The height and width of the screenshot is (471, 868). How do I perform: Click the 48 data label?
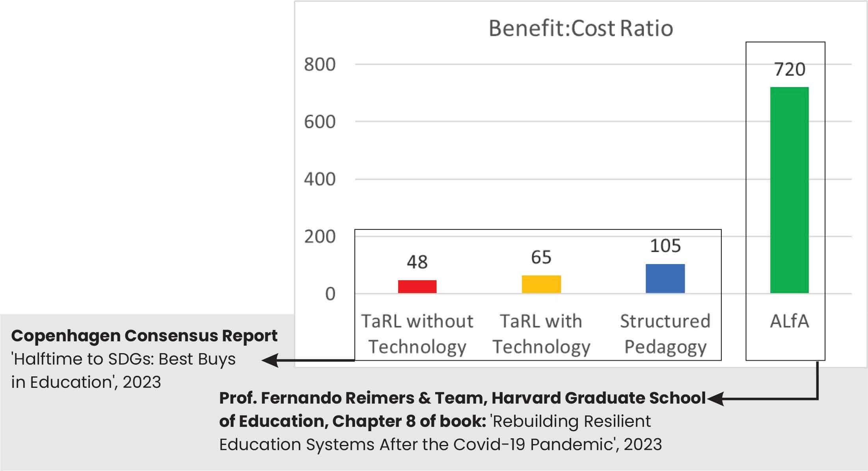click(x=417, y=262)
